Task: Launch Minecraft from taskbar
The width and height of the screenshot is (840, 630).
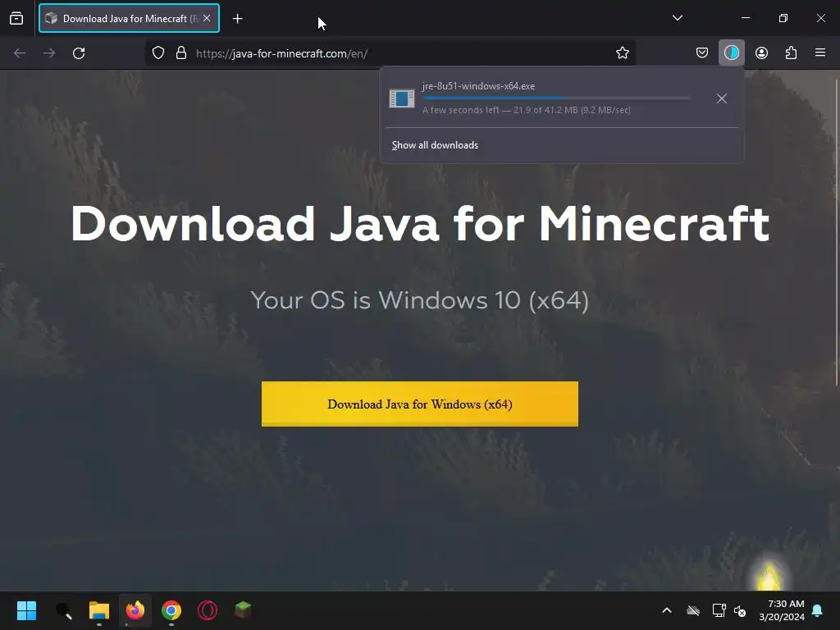Action: pyautogui.click(x=243, y=609)
